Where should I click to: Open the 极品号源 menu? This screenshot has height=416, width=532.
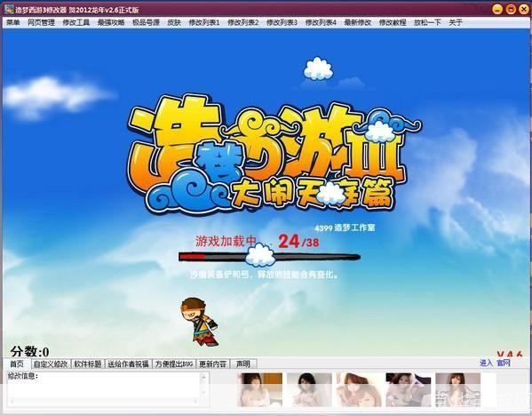(146, 23)
